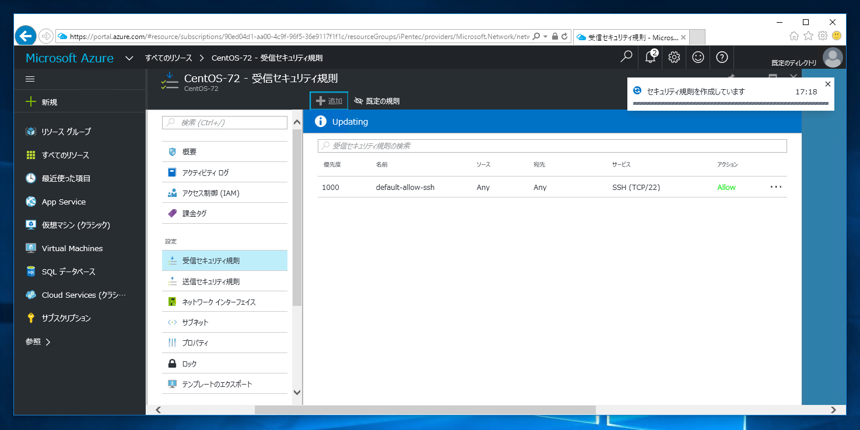The height and width of the screenshot is (430, 860).
Task: Click the CentOS-72 breadcrumb title
Action: [267, 58]
